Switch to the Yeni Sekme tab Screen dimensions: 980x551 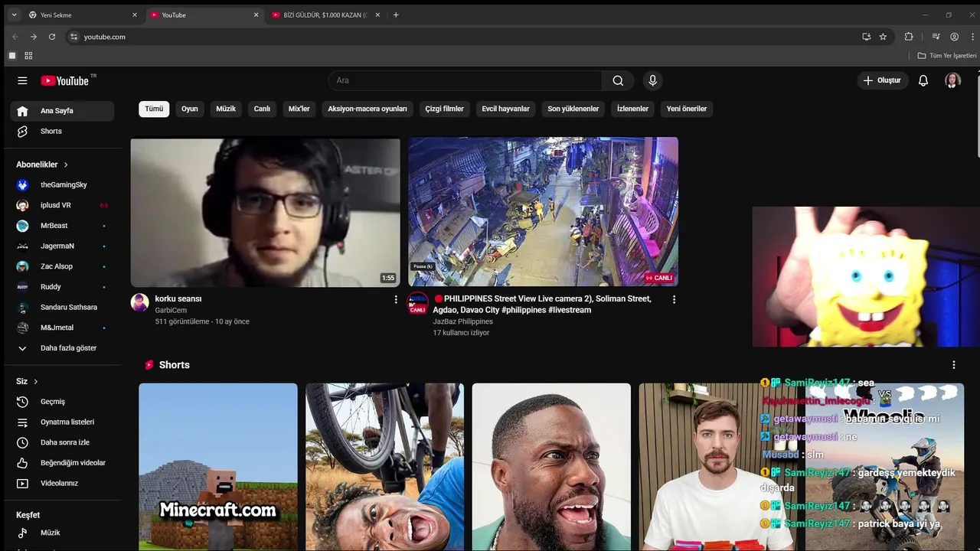click(83, 15)
